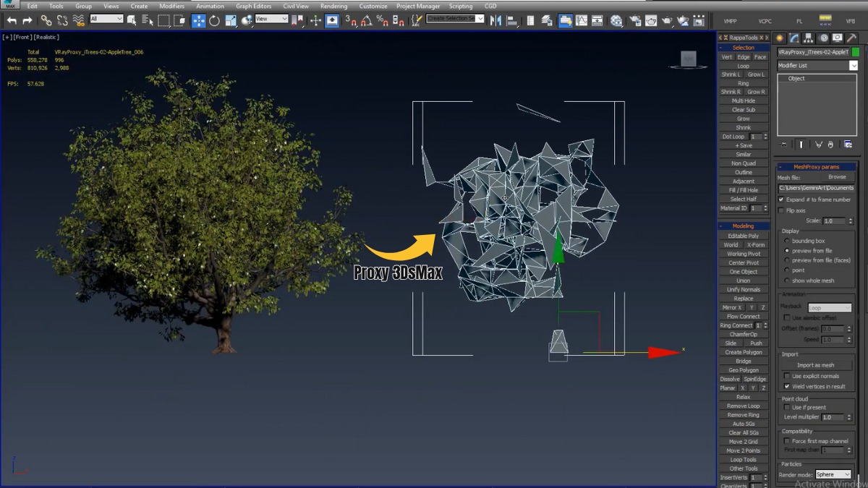Open the Create command panel tab
This screenshot has height=488, width=868.
click(779, 38)
